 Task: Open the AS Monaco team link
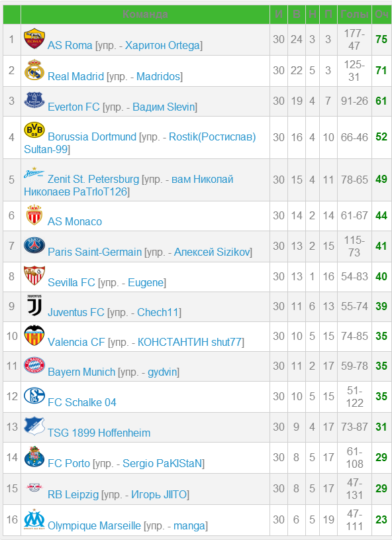75,221
